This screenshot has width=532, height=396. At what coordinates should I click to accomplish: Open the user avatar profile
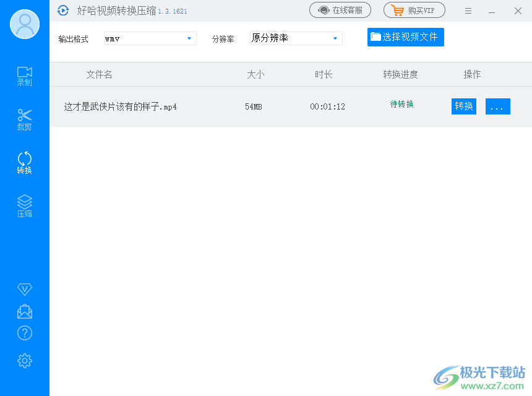(24, 24)
